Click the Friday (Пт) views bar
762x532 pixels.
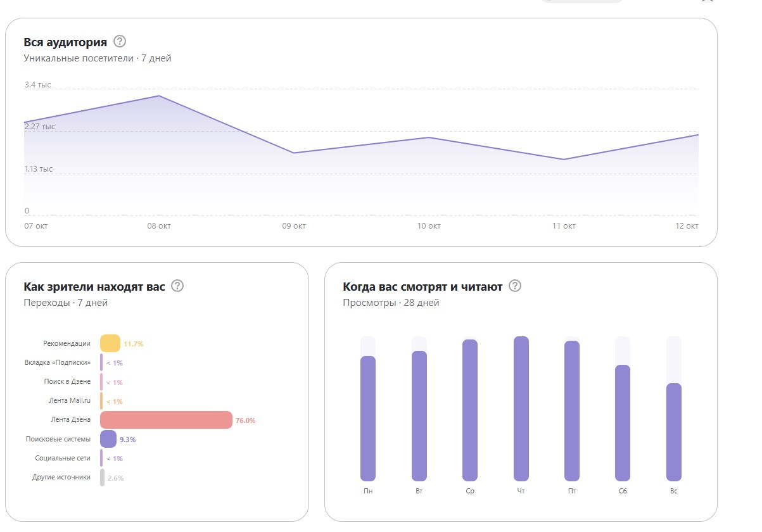click(572, 410)
